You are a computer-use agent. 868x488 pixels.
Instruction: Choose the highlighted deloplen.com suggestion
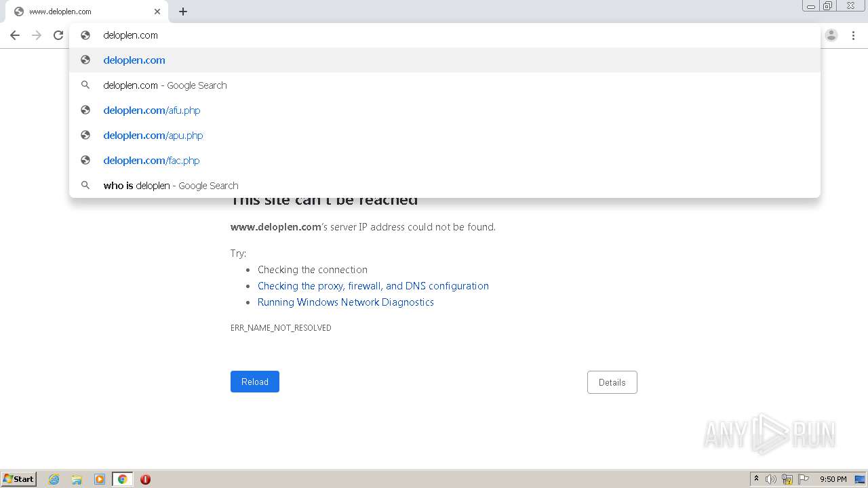[445, 60]
